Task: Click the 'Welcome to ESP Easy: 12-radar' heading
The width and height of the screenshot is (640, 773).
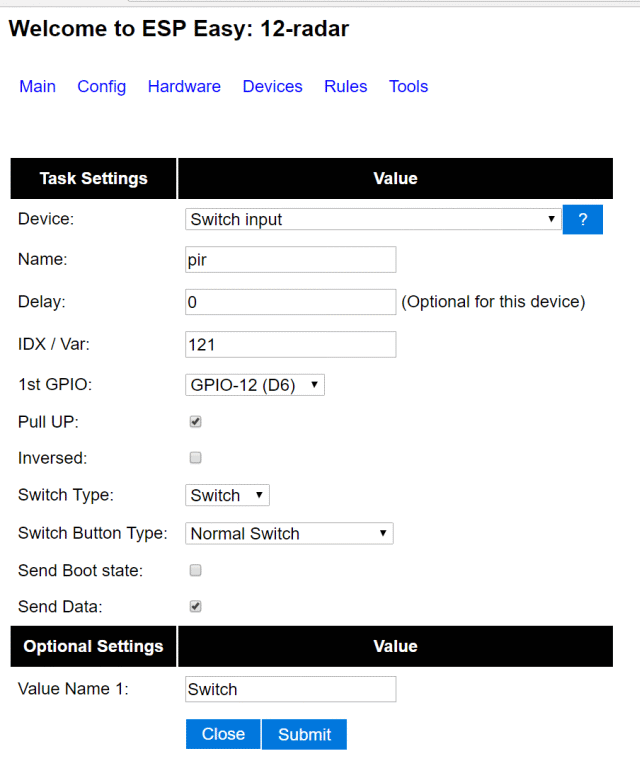Action: tap(178, 29)
